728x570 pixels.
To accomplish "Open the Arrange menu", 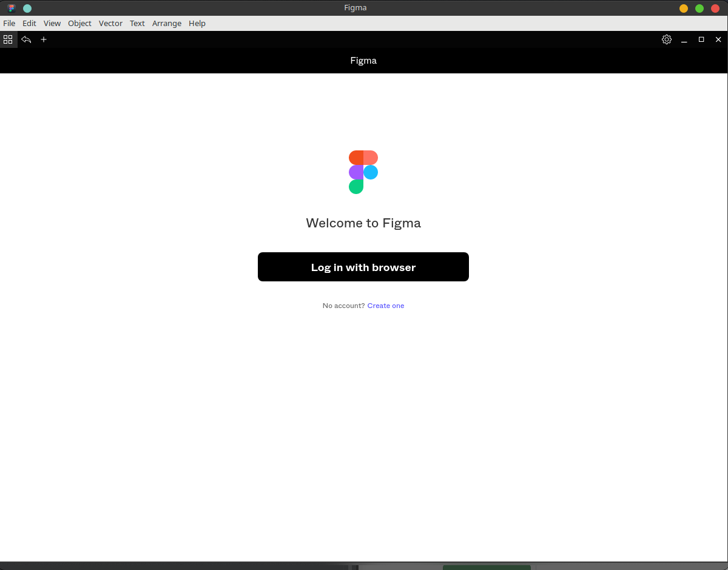I will [x=166, y=23].
